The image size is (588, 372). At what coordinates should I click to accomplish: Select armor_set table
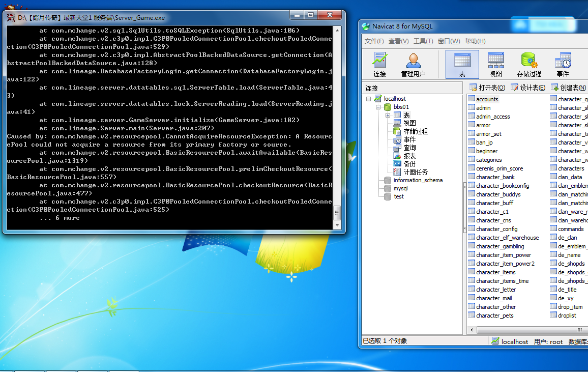coord(489,134)
